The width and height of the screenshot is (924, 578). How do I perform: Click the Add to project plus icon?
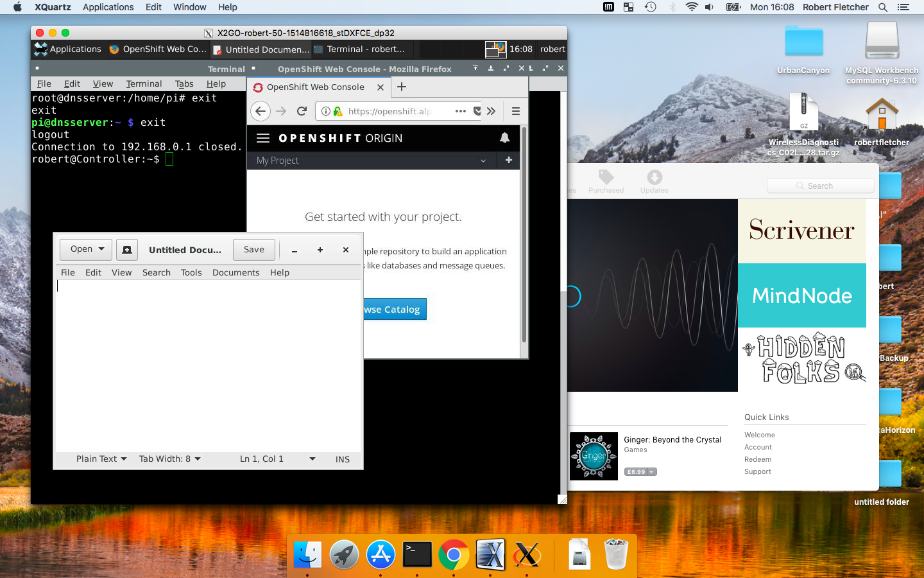pyautogui.click(x=509, y=160)
